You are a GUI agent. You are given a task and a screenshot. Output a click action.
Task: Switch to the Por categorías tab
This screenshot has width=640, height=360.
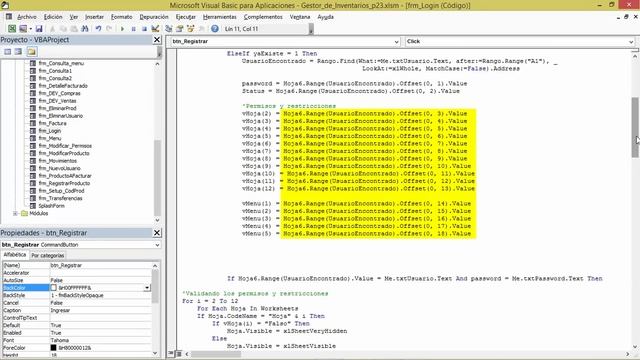tap(48, 255)
